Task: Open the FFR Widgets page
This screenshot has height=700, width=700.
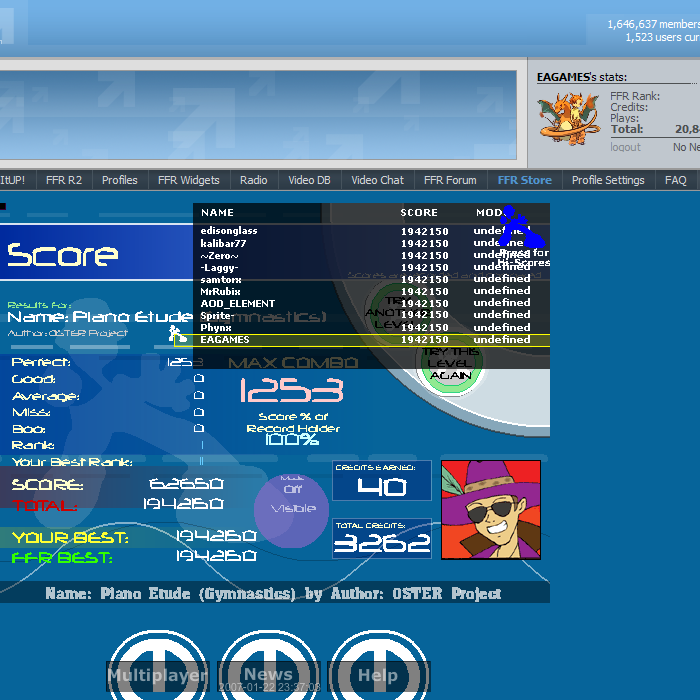Action: (188, 180)
